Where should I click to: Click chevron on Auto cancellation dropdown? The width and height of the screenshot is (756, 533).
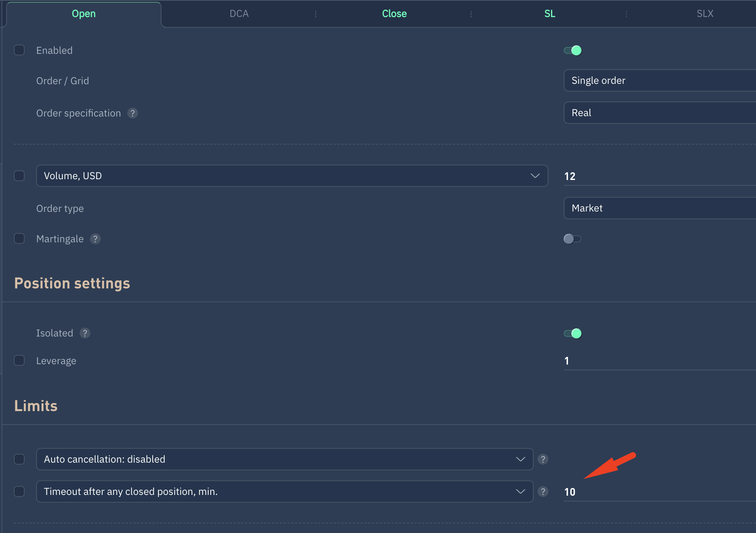pos(520,459)
